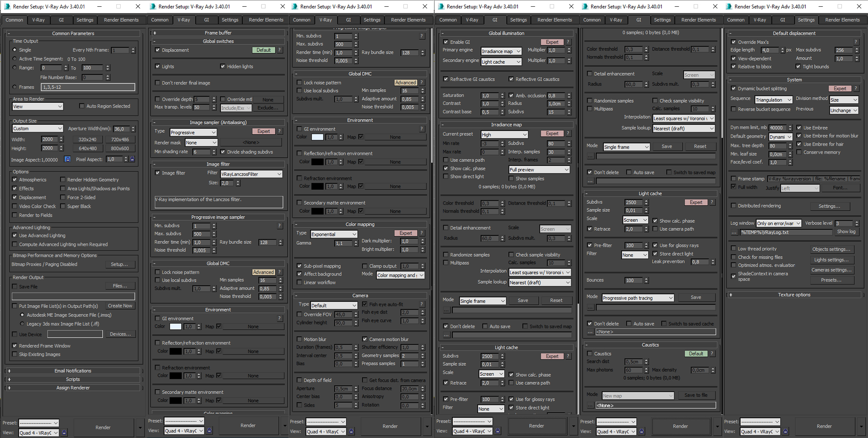Image resolution: width=868 pixels, height=438 pixels.
Task: Open Log window Only on error dropdown
Action: [779, 223]
